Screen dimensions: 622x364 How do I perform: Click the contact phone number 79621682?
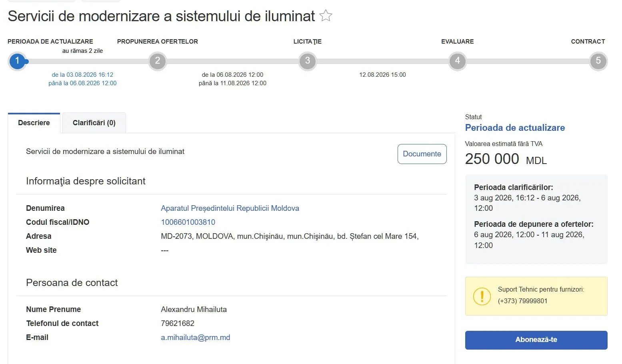click(x=178, y=323)
